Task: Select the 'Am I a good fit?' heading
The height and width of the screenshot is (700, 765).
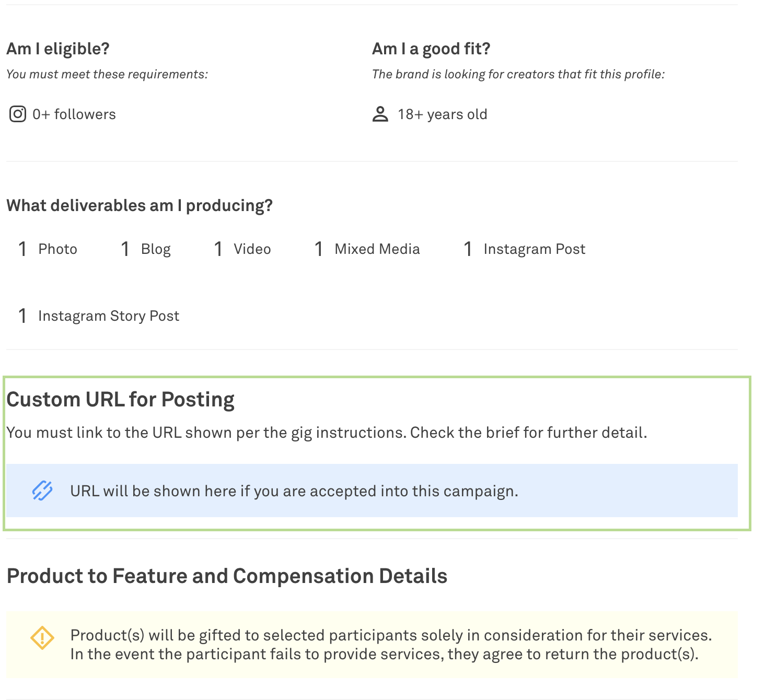Action: tap(431, 49)
